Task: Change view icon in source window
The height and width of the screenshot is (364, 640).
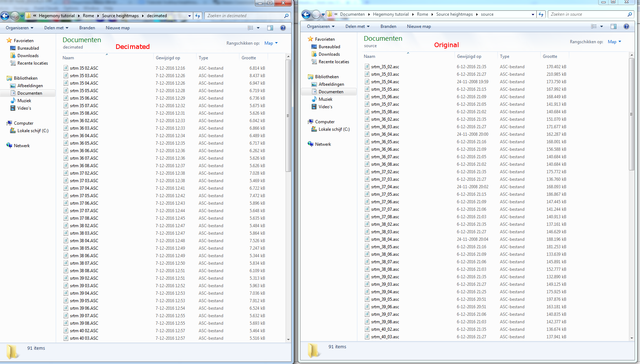Action: (594, 26)
